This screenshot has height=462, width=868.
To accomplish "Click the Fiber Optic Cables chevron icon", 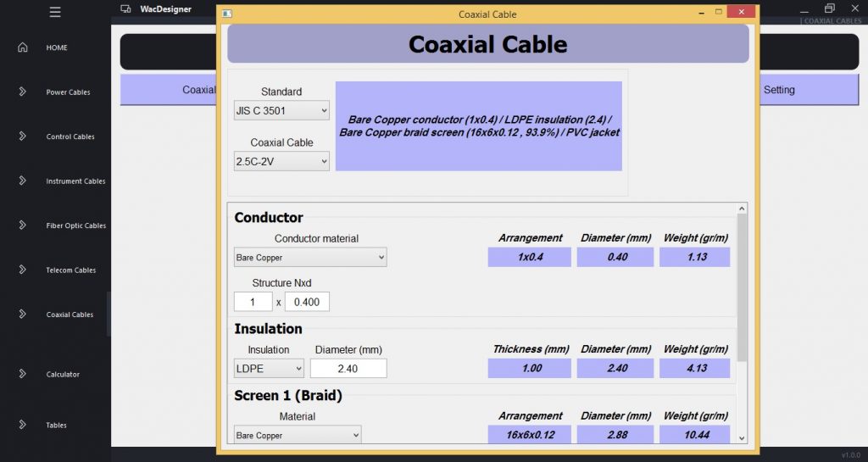I will coord(23,225).
